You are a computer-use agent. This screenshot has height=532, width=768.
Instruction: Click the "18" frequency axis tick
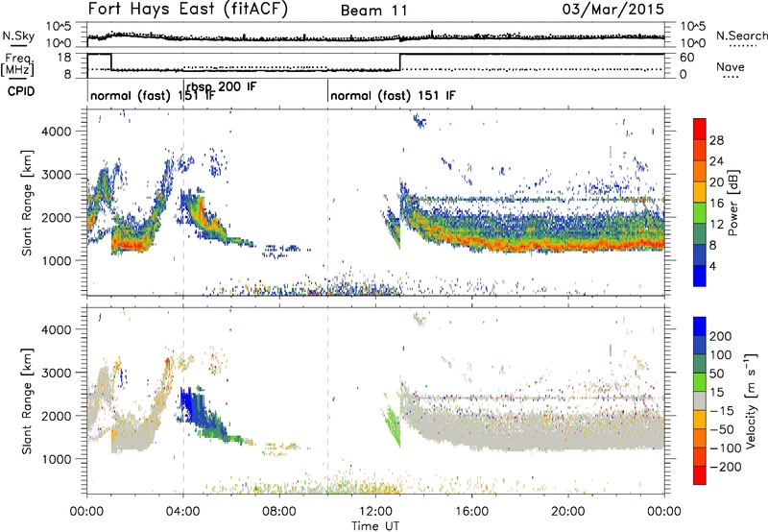(x=64, y=58)
